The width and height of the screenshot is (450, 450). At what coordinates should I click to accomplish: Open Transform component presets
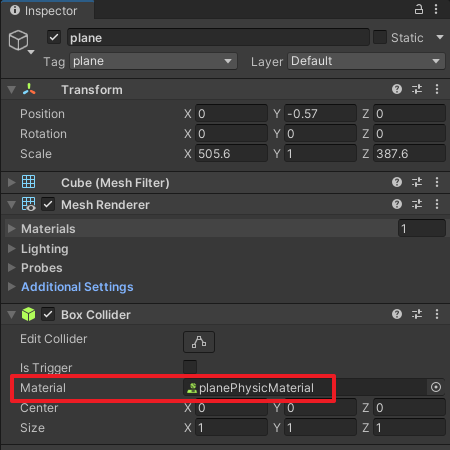[x=417, y=89]
